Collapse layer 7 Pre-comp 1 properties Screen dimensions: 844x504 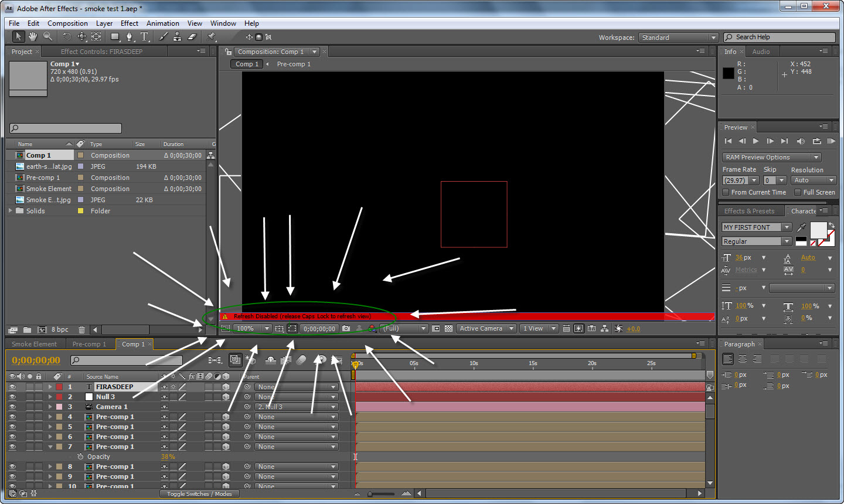pyautogui.click(x=50, y=447)
